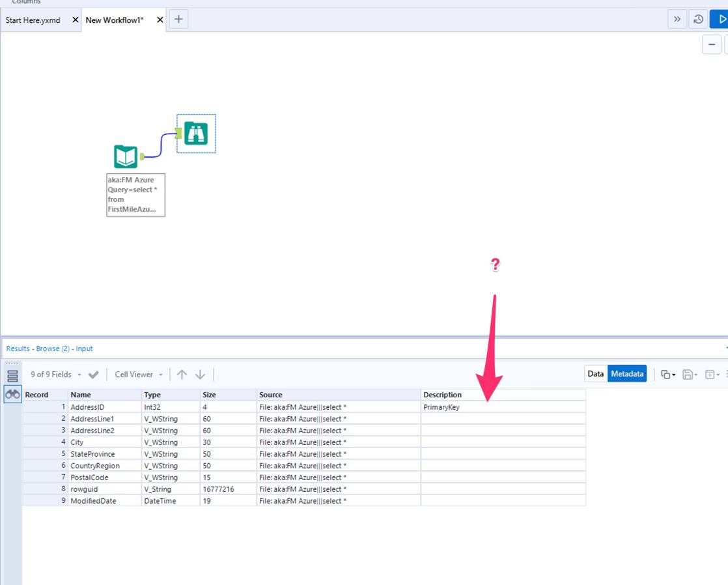Screen dimensions: 728x585
Task: Apply field selection with the checkmark icon
Action: tap(92, 374)
